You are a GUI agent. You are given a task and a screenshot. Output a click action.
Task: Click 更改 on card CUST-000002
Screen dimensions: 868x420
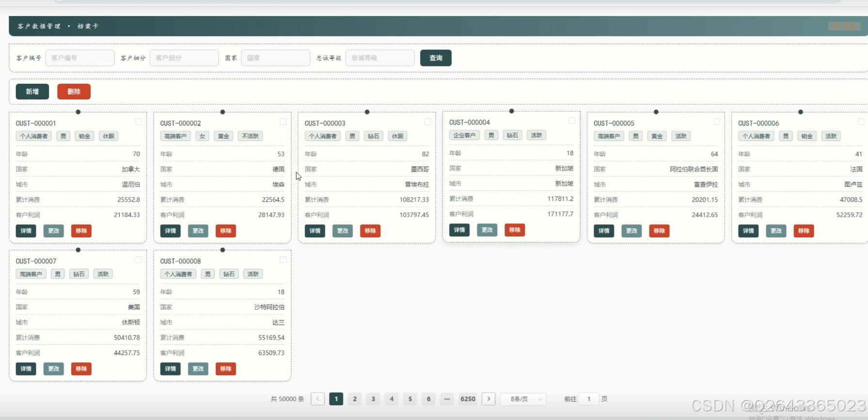(198, 231)
